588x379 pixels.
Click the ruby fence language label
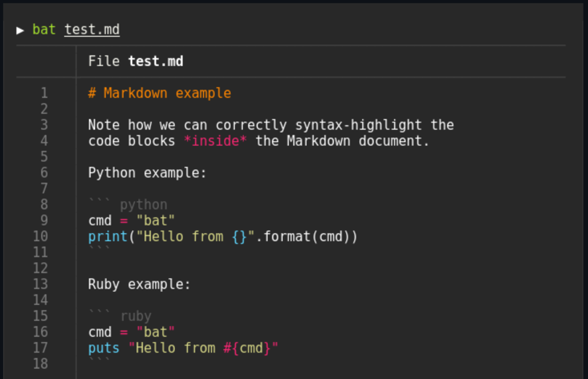[x=136, y=317]
